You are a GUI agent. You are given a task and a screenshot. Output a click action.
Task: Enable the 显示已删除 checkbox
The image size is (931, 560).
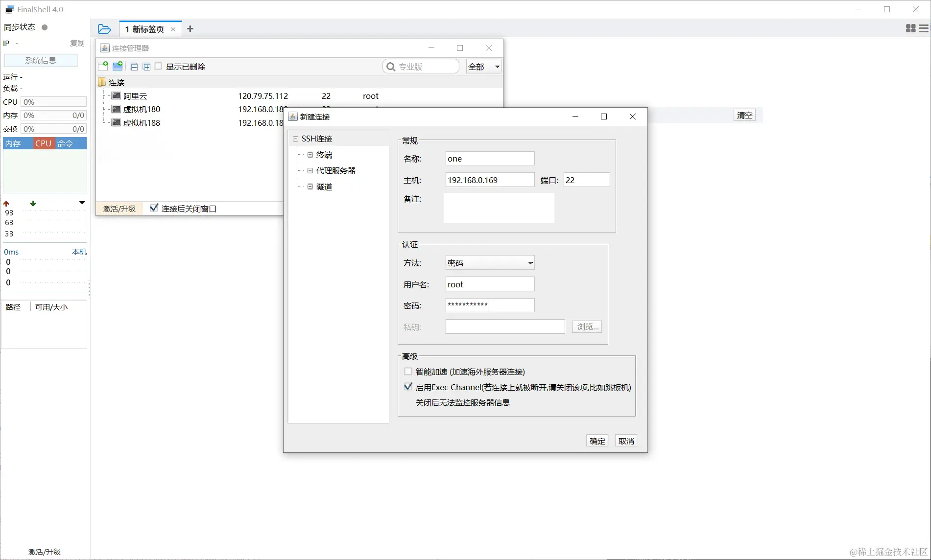[x=158, y=66]
